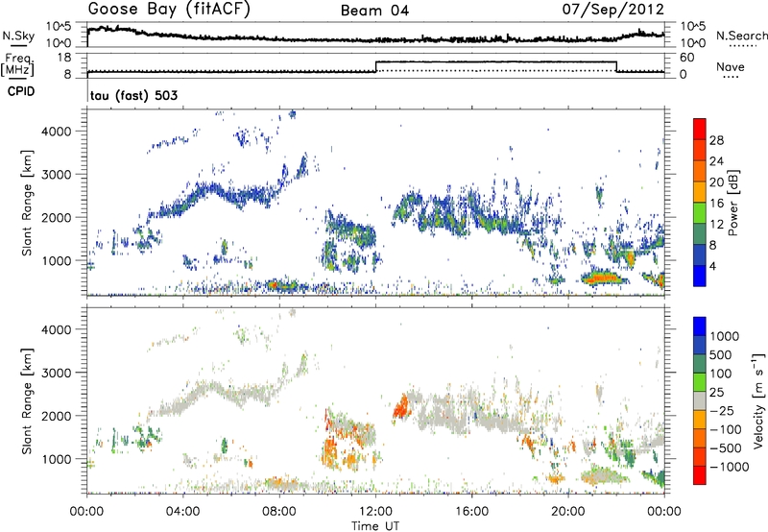Click the 'N.Sky' legend label
The height and width of the screenshot is (532, 768).
[18, 36]
